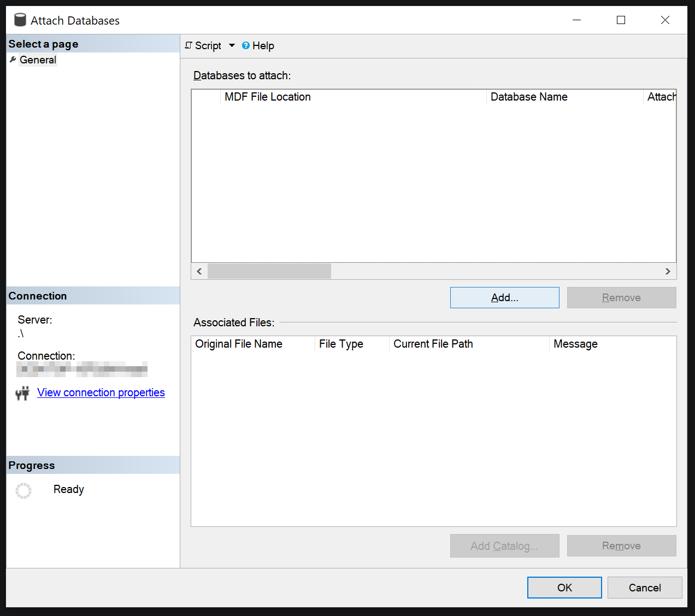Click OK to attach databases
Image resolution: width=695 pixels, height=616 pixels.
tap(564, 588)
